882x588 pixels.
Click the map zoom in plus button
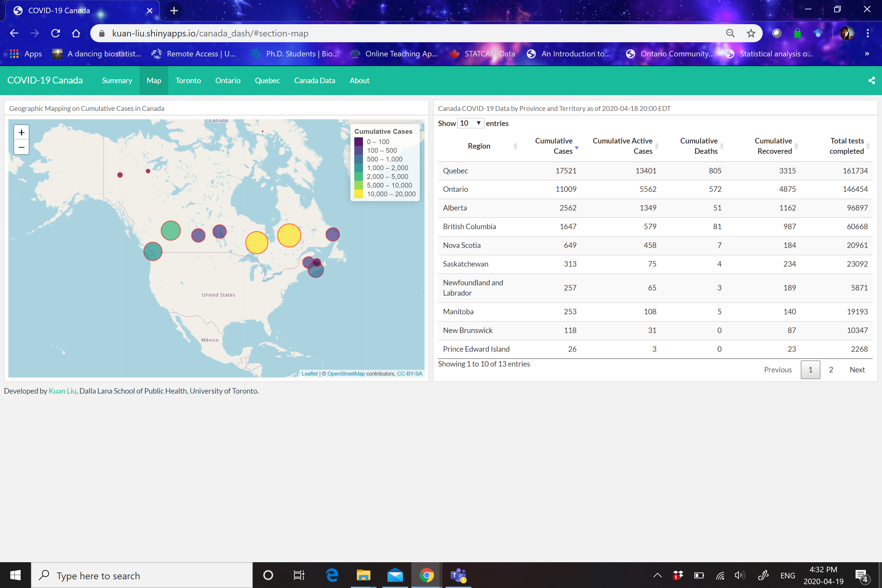[x=21, y=132]
